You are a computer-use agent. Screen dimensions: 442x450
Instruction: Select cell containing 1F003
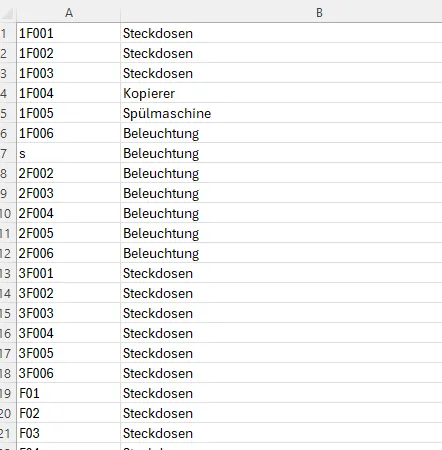(x=68, y=73)
